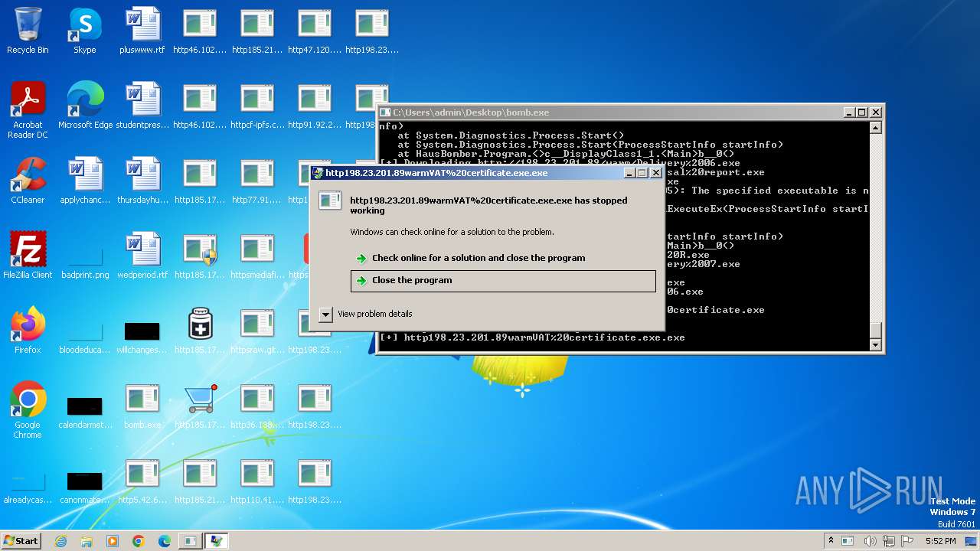Open the network tray icon
Image resolution: width=980 pixels, height=551 pixels.
[x=890, y=541]
